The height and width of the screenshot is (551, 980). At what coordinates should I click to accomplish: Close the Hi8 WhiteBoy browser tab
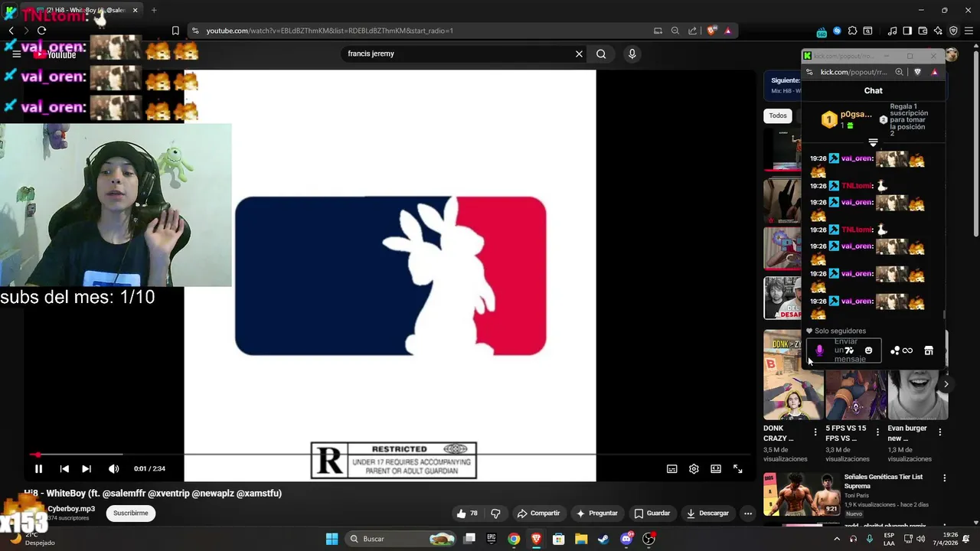point(136,10)
